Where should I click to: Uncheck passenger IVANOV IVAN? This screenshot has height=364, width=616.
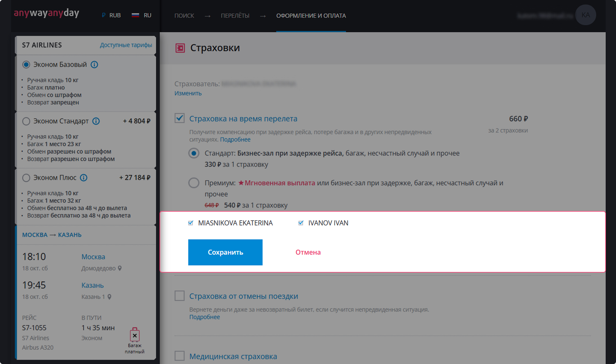pos(301,223)
